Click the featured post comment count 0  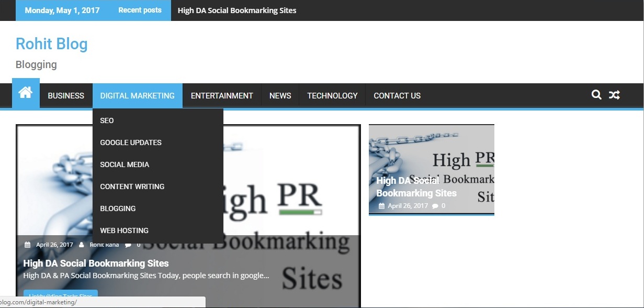coord(139,245)
